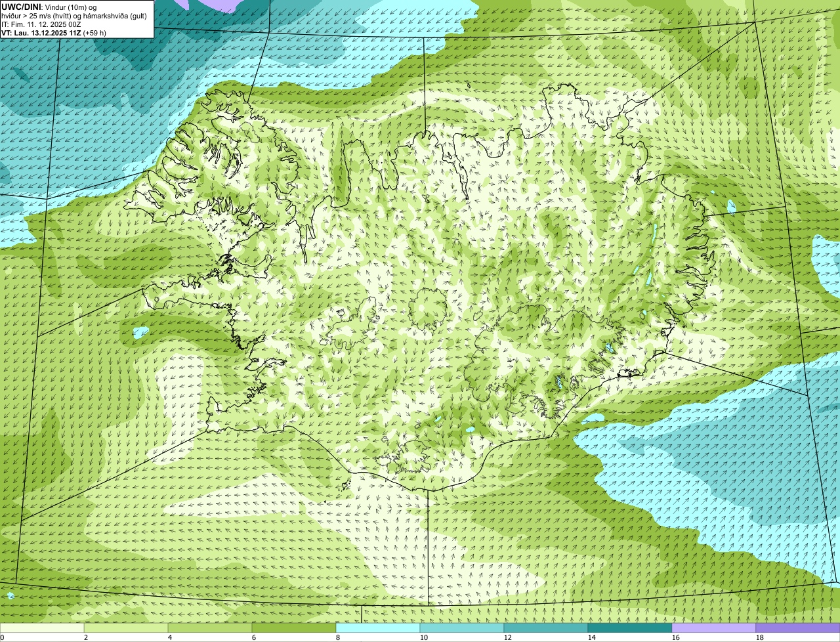Click the 10–12 m/s legend color swatch

pyautogui.click(x=462, y=628)
